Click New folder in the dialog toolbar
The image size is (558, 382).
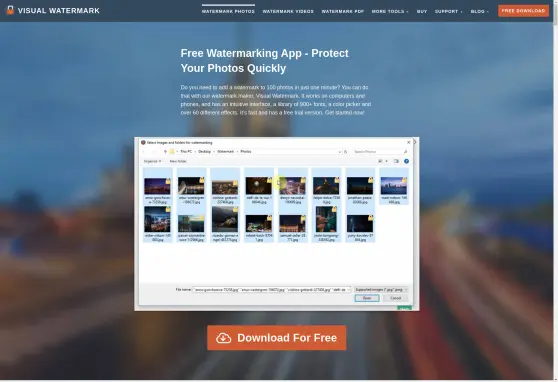pos(178,161)
